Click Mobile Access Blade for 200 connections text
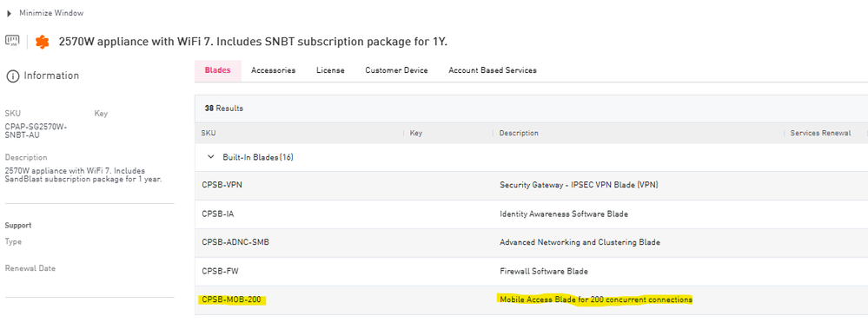Image resolution: width=868 pixels, height=329 pixels. coord(596,299)
